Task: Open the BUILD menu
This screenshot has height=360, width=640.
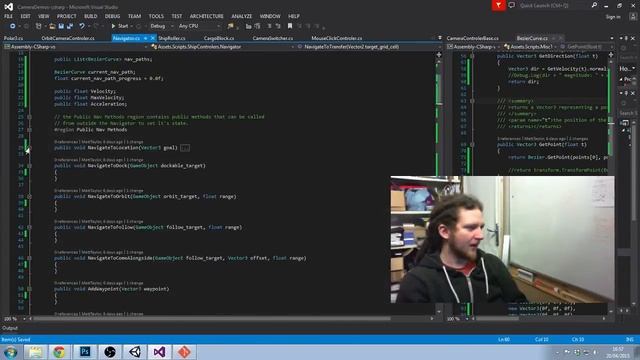Action: pyautogui.click(x=91, y=16)
